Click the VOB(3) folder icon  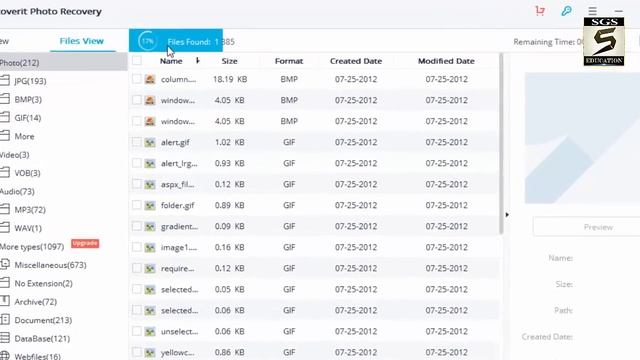tap(4, 172)
